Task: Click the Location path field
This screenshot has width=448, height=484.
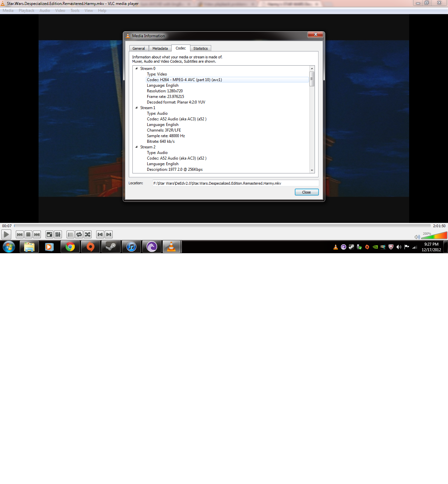Action: 236,183
